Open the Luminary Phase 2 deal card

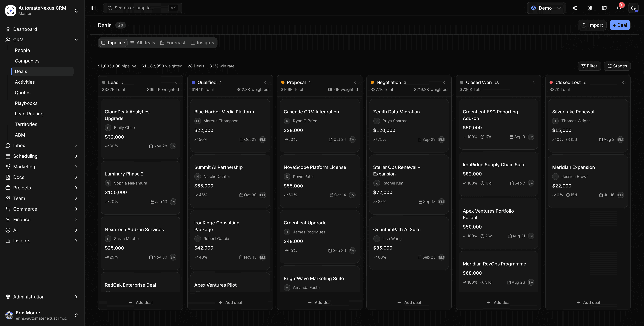(x=141, y=188)
